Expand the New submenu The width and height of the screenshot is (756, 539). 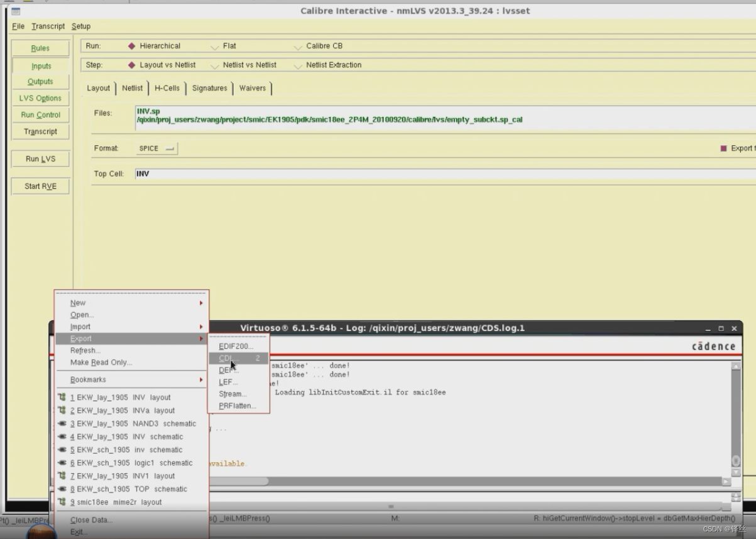131,303
